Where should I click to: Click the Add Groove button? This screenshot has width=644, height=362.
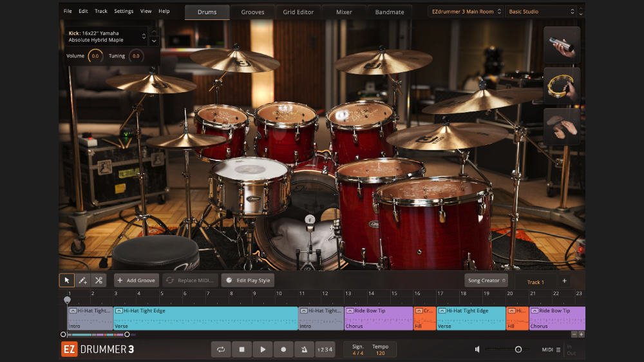(137, 281)
